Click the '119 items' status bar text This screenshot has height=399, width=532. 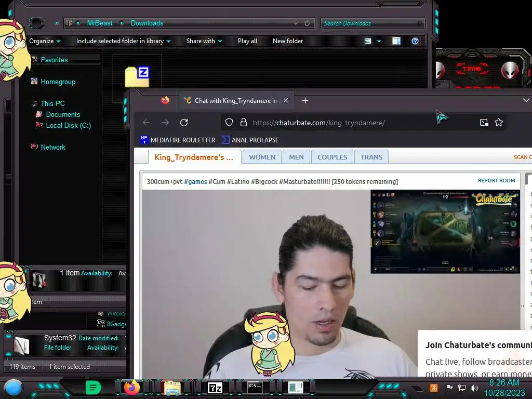point(22,367)
